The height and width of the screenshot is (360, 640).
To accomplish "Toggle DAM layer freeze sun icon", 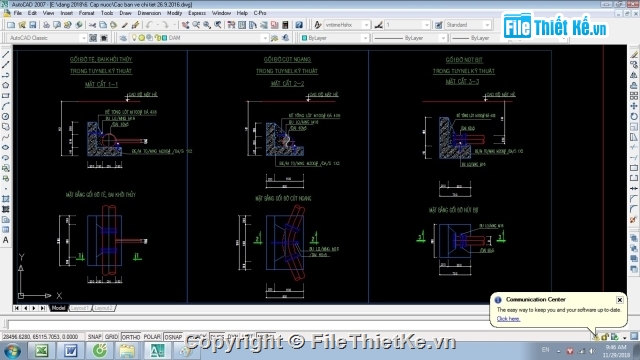I will coord(142,38).
